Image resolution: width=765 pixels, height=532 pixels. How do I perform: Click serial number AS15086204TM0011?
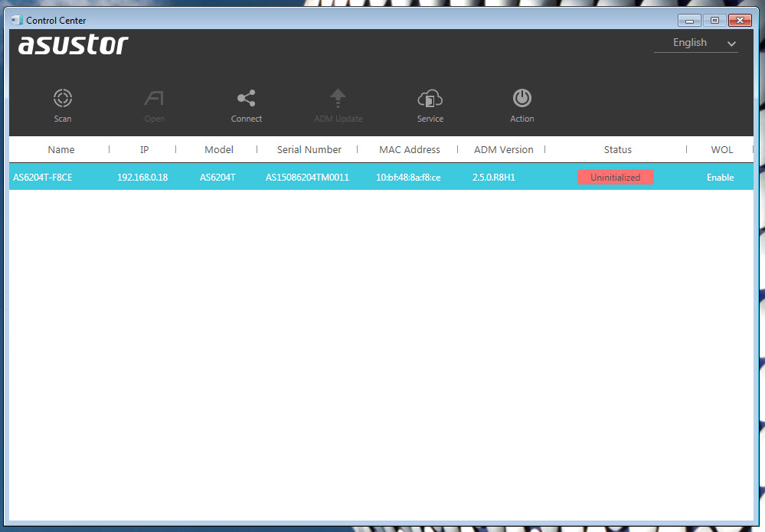(307, 178)
